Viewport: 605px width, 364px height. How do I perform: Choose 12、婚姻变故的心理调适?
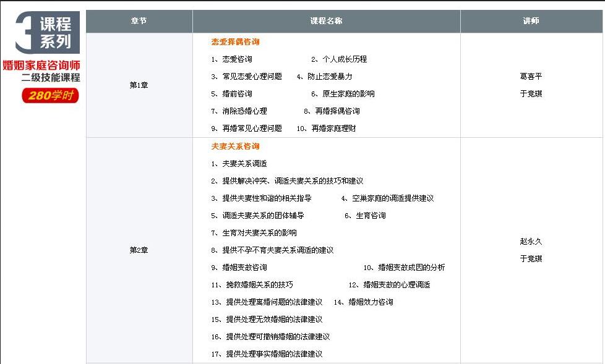click(389, 286)
